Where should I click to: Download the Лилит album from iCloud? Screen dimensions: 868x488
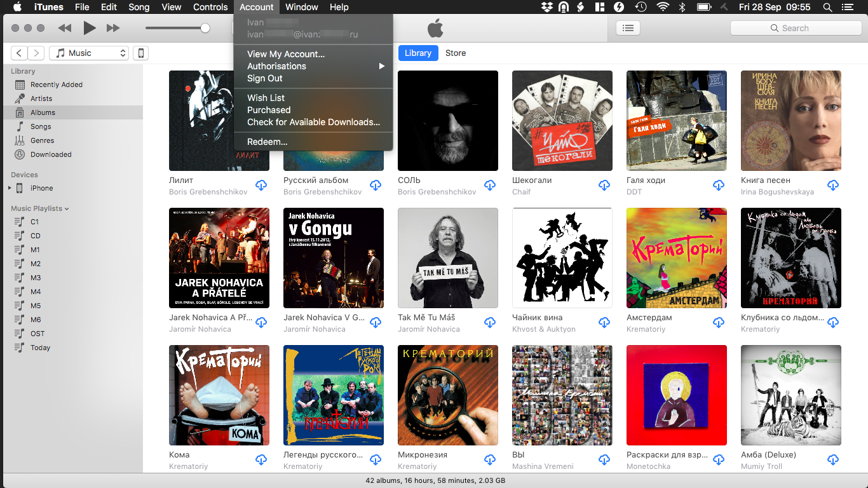261,186
